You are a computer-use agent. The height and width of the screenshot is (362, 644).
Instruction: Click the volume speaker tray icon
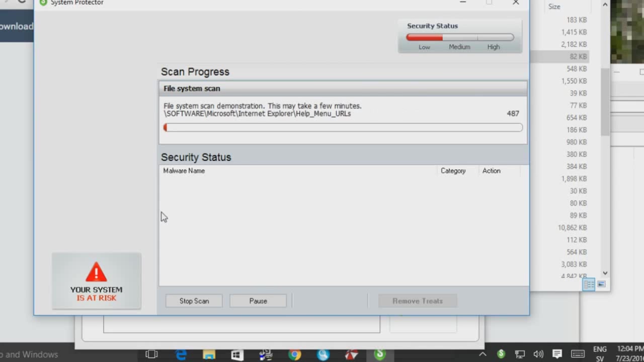(x=538, y=354)
